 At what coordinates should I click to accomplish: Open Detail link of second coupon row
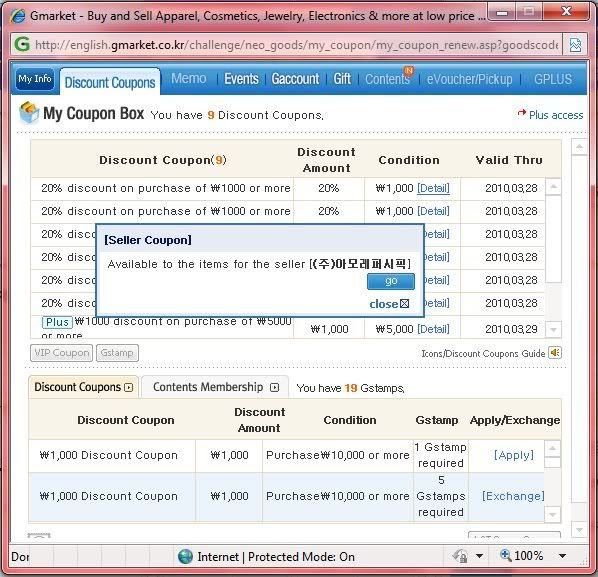coord(433,211)
